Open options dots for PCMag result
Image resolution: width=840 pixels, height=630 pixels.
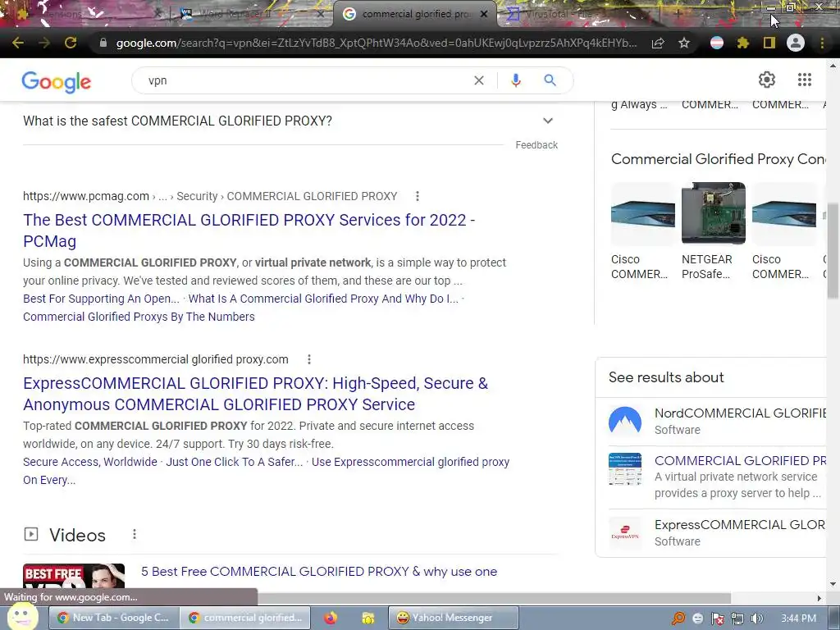pyautogui.click(x=418, y=196)
